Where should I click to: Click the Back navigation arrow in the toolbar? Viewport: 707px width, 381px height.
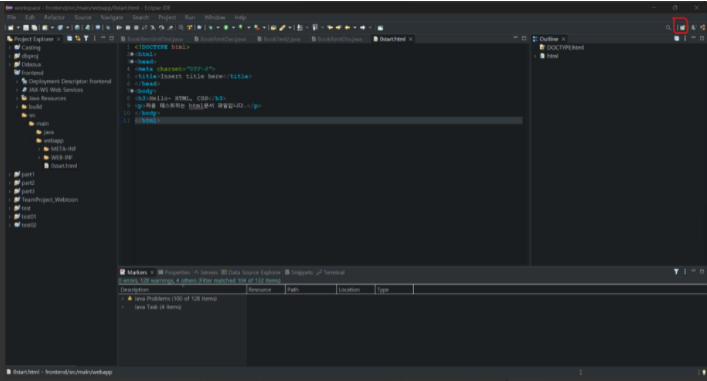pos(348,28)
